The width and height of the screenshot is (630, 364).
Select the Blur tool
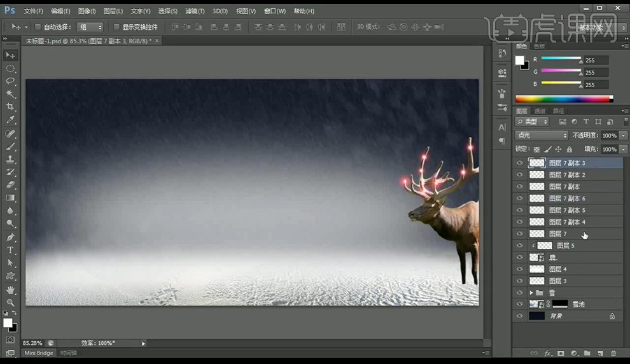(x=10, y=211)
